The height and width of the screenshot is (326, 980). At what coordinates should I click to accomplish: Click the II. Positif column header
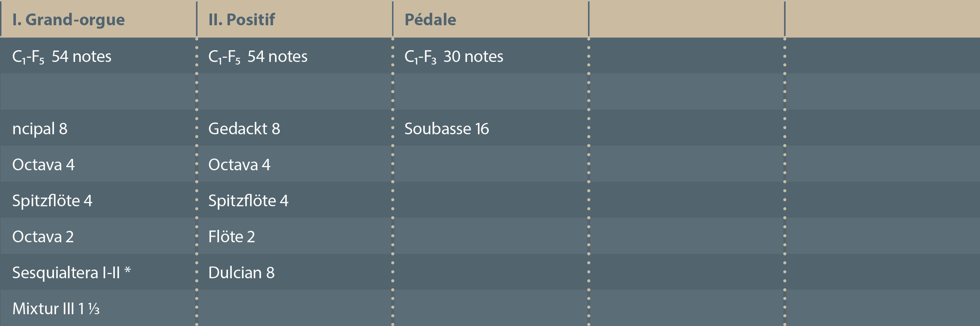pyautogui.click(x=241, y=20)
